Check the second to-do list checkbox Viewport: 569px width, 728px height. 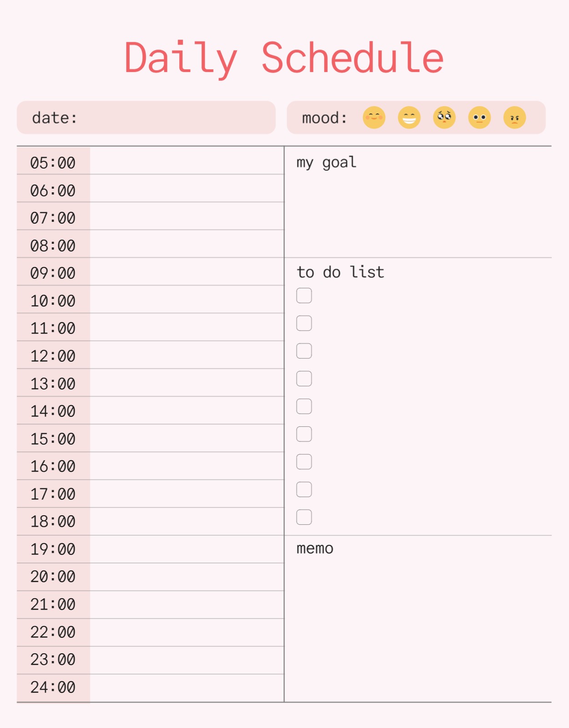tap(304, 323)
